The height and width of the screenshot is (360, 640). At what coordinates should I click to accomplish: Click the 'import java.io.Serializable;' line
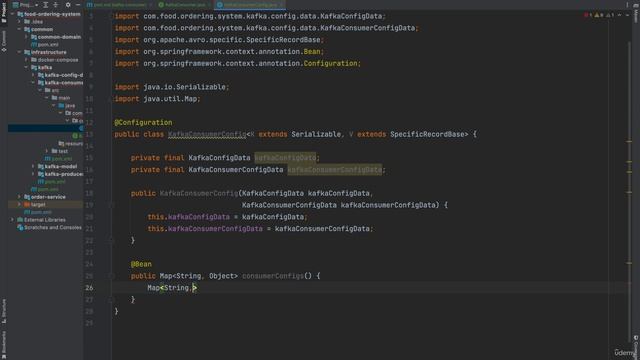tap(172, 87)
